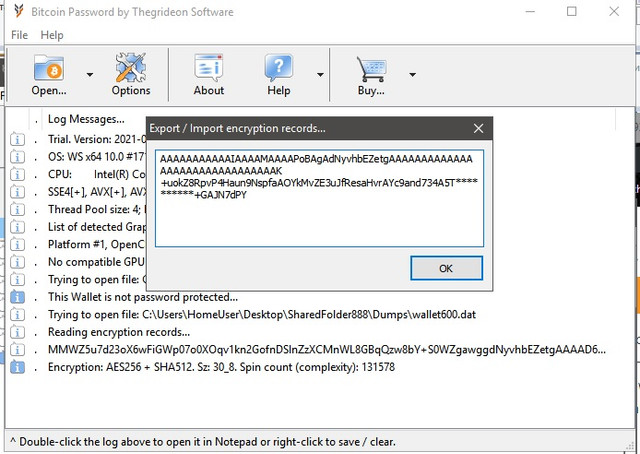
Task: Close the Export / Import encryption records dialog
Action: (x=478, y=129)
